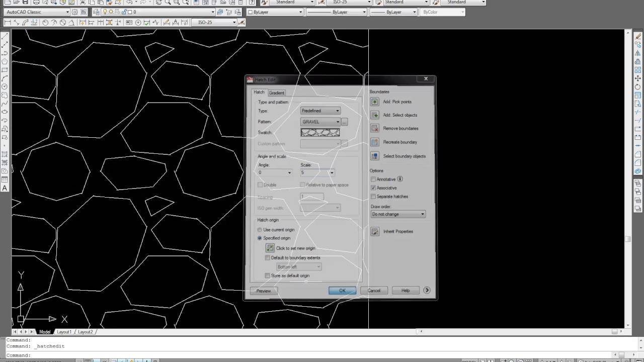Switch to the Layout2 tab
The height and width of the screenshot is (362, 644).
[x=85, y=332]
